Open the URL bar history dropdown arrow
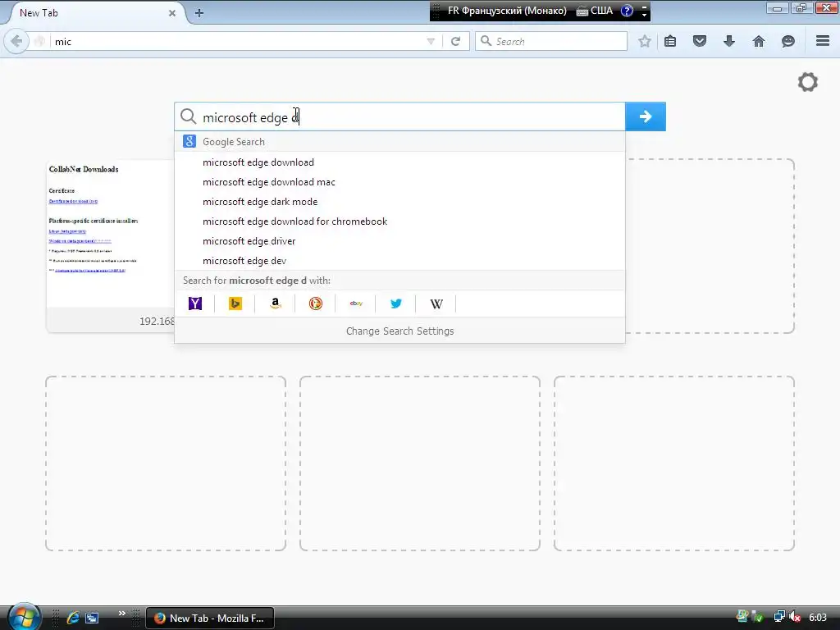Viewport: 840px width, 630px height. point(430,41)
